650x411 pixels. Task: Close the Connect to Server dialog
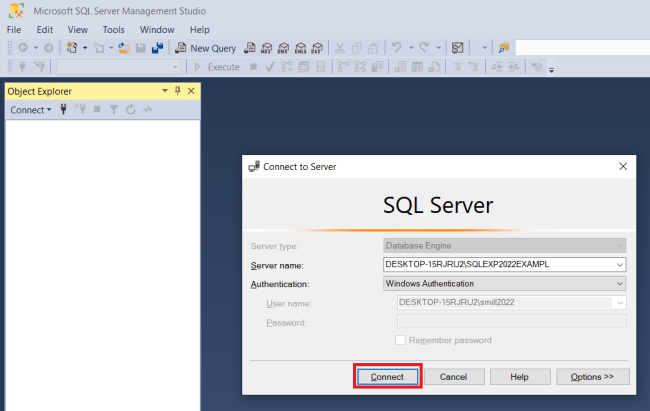click(x=623, y=166)
